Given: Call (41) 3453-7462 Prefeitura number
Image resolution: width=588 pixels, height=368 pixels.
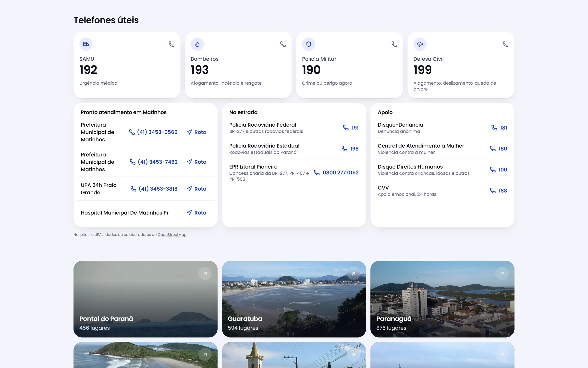Looking at the screenshot, I should coord(154,162).
